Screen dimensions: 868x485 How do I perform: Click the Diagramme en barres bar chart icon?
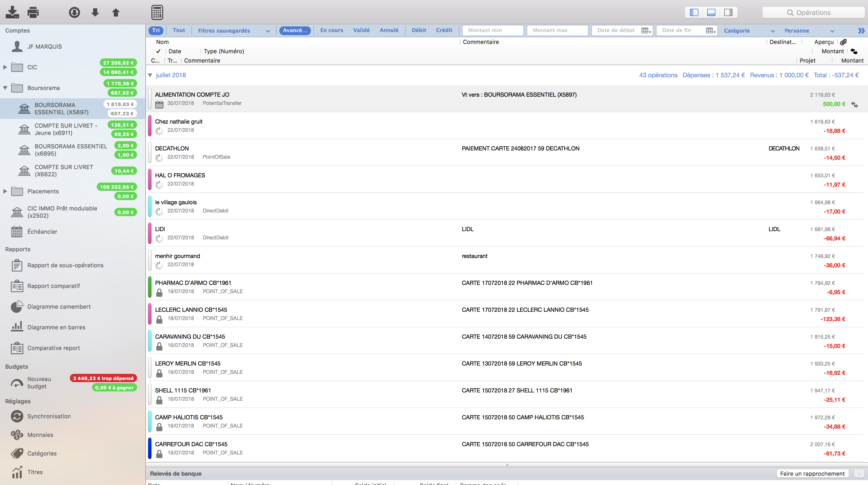point(16,327)
